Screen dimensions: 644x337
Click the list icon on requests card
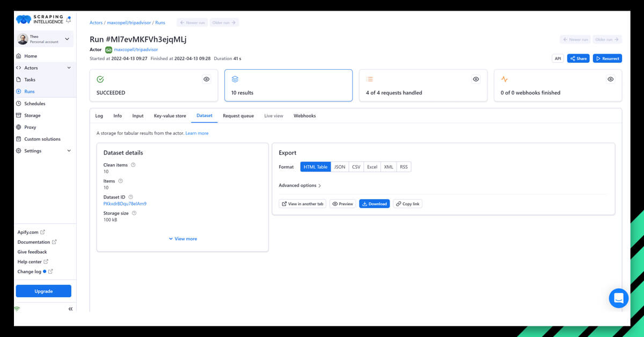[369, 79]
